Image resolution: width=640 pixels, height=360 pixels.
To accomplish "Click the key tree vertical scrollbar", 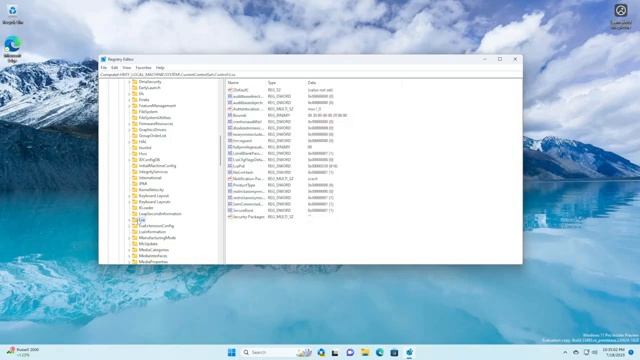I will pos(220,151).
